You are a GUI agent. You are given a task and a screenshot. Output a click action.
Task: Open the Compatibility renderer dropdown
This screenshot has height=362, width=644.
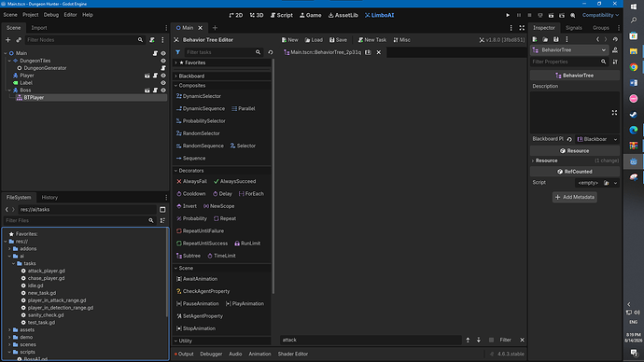tap(600, 15)
